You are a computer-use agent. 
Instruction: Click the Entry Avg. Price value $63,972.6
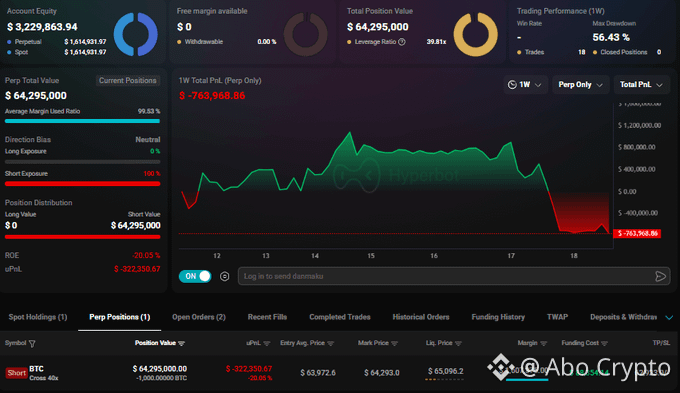tap(318, 373)
